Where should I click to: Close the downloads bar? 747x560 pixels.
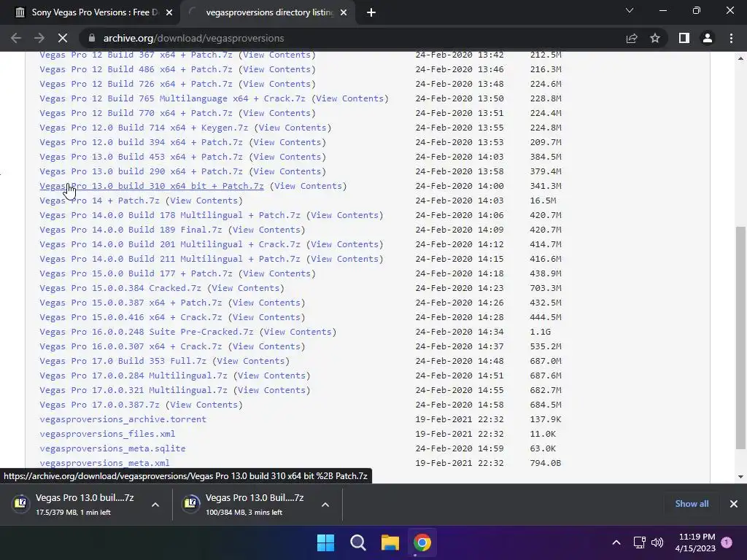pyautogui.click(x=734, y=504)
